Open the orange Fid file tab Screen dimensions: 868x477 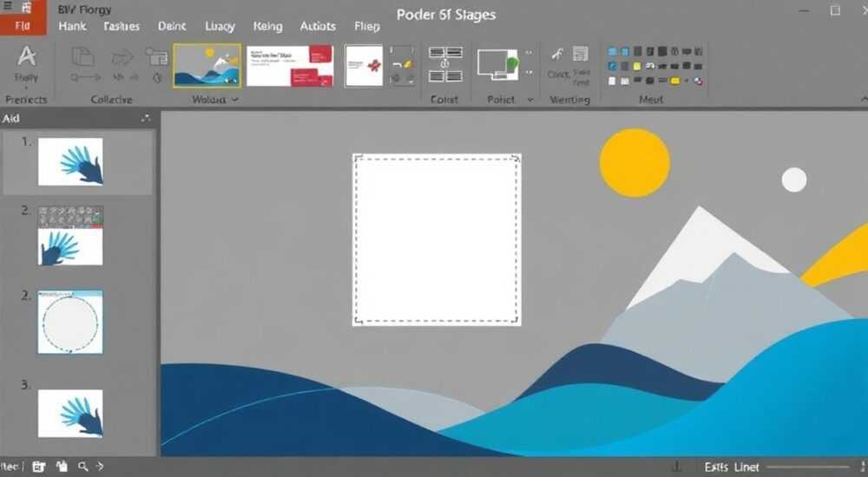23,25
